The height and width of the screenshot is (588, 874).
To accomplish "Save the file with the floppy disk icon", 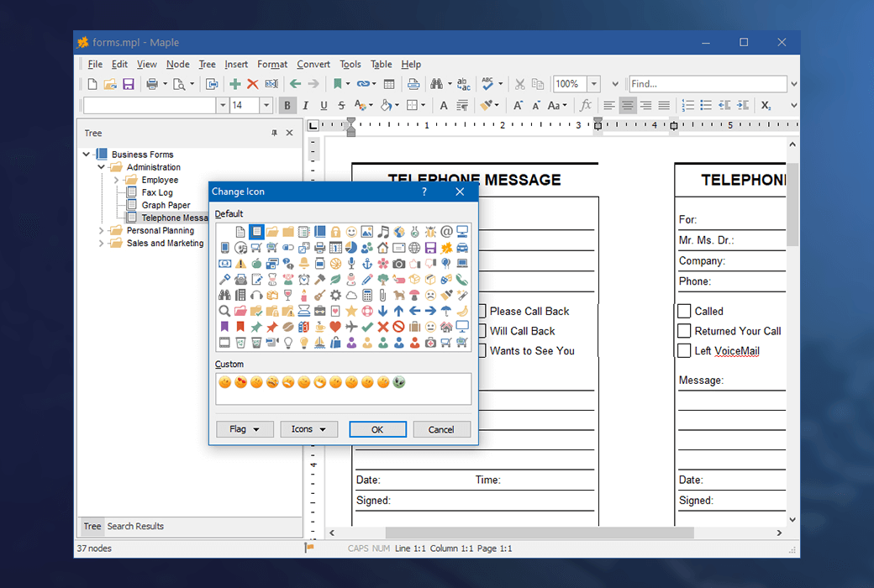I will 129,84.
